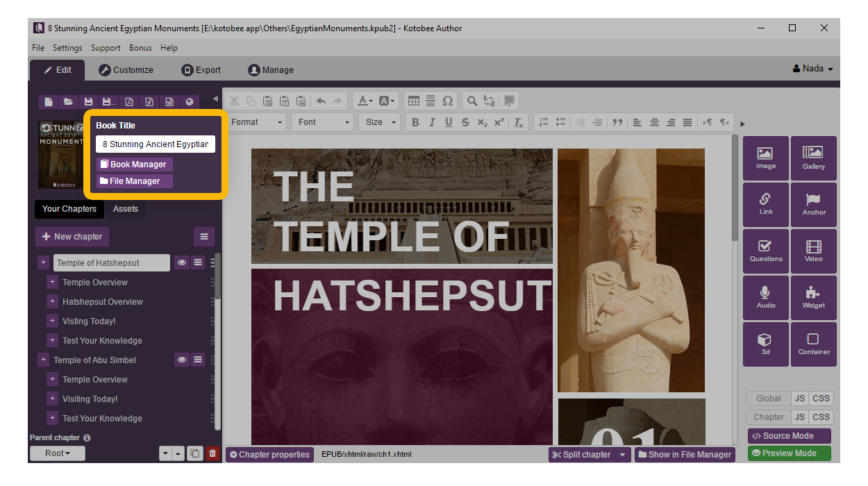868x486 pixels.
Task: Add an Anchor
Action: click(814, 204)
